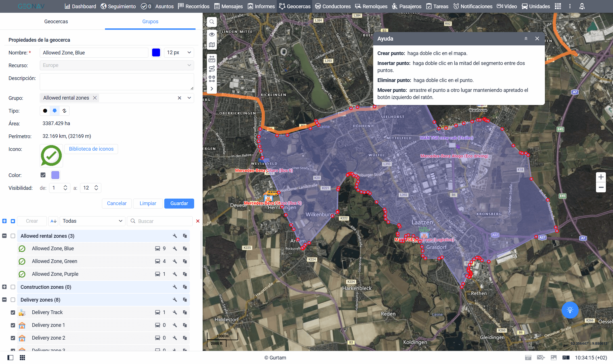Screen dimensions: 613x364
Task: Click the lightbulb help button on the map
Action: pyautogui.click(x=570, y=310)
